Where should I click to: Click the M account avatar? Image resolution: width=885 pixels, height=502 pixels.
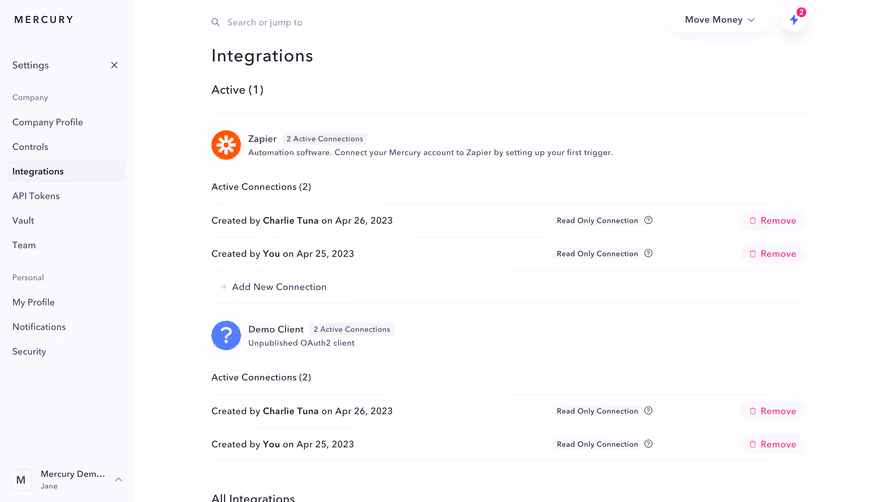[x=21, y=480]
